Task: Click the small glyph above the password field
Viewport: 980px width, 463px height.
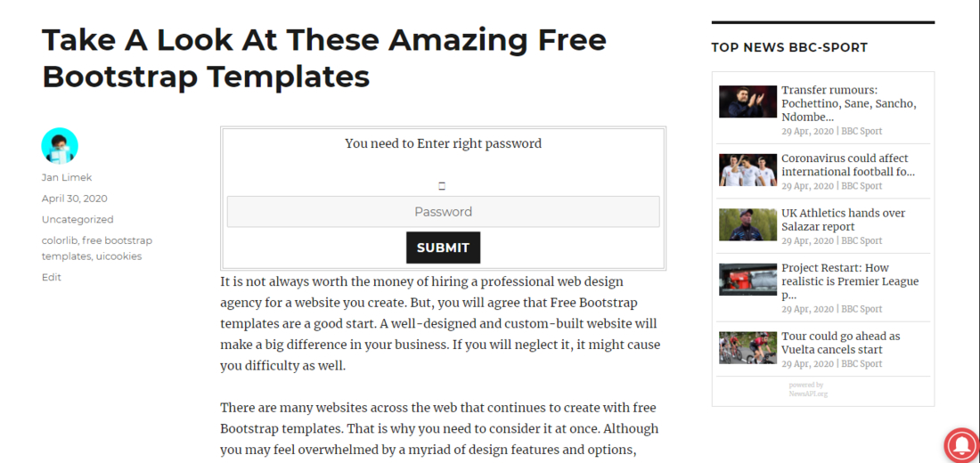Action: tap(442, 186)
